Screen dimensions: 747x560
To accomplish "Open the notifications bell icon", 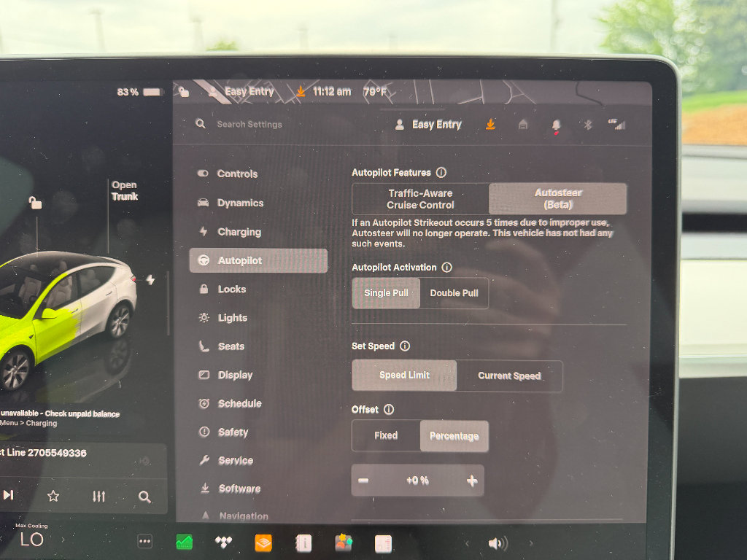I will (556, 125).
